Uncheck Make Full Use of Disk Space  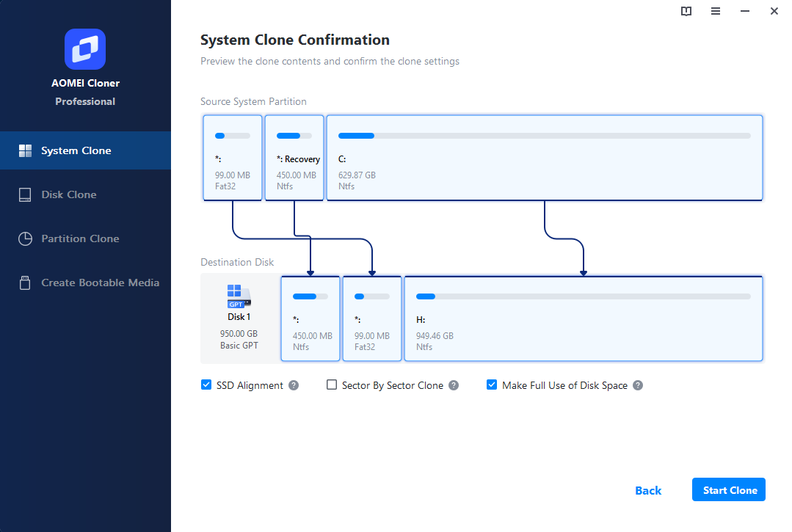coord(492,385)
